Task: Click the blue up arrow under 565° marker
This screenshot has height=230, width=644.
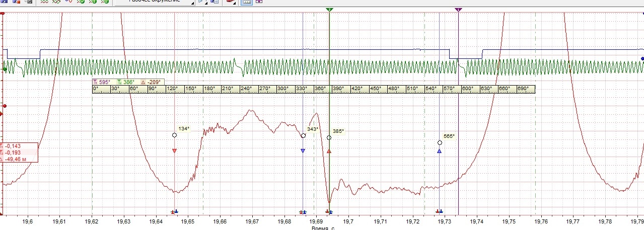Action: pyautogui.click(x=440, y=151)
